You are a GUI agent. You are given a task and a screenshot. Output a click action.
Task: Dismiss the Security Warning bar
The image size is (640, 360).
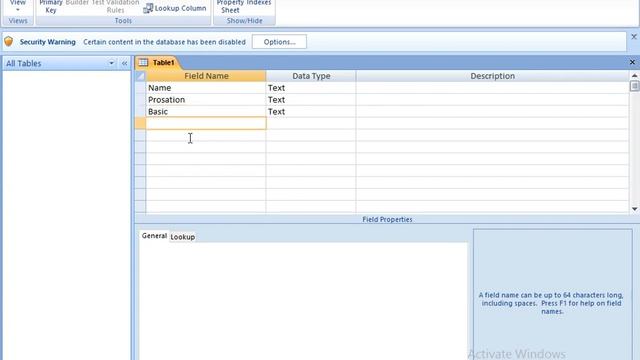point(634,37)
